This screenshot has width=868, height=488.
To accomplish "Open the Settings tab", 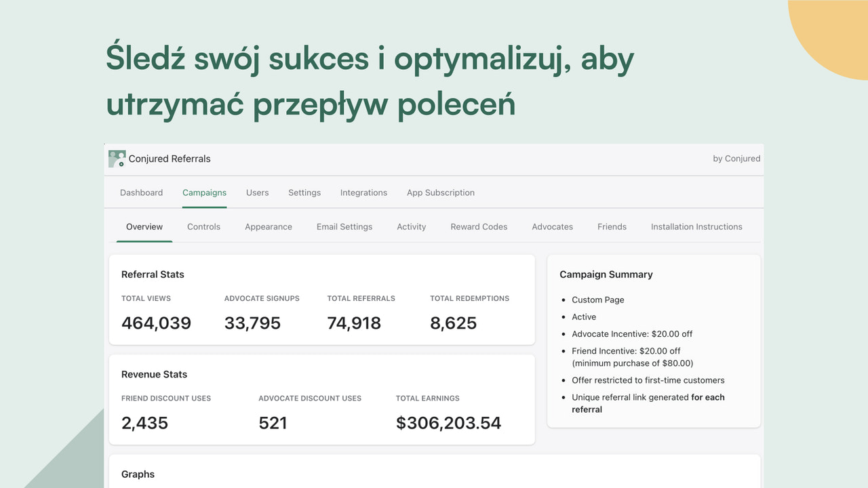I will point(304,192).
